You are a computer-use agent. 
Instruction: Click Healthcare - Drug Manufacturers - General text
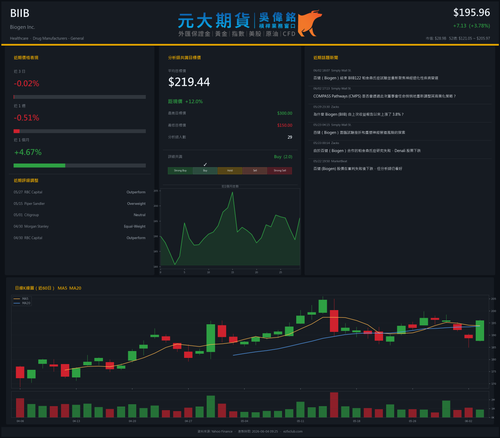click(x=47, y=38)
